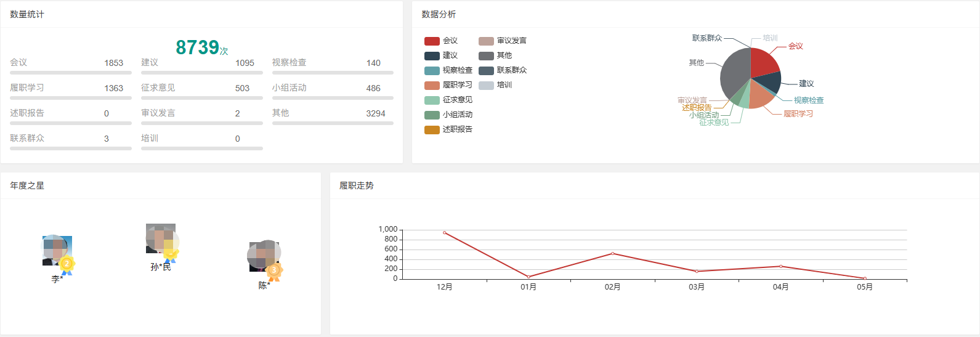980x337 pixels.
Task: Toggle the 建议 dark blue legend swatch
Action: pyautogui.click(x=432, y=55)
